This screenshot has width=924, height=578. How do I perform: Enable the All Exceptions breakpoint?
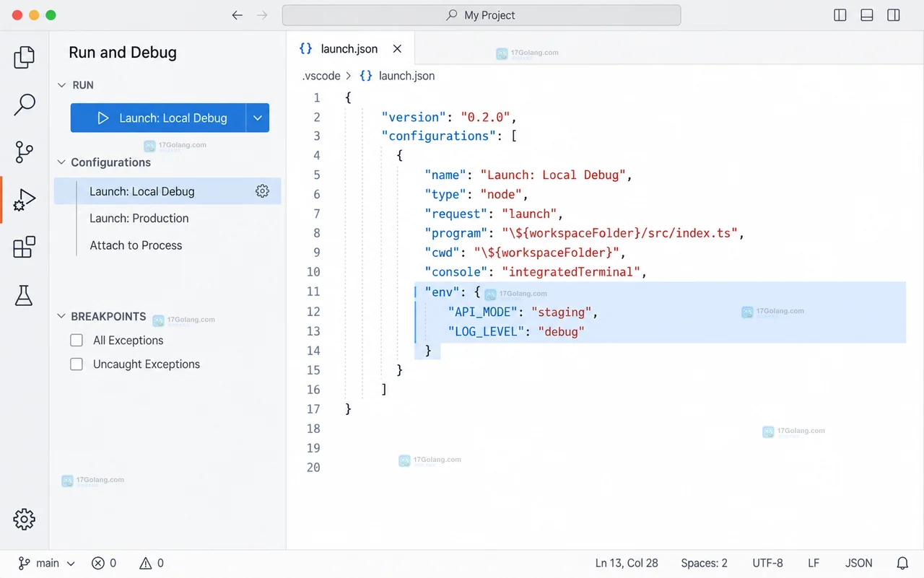[x=77, y=340]
